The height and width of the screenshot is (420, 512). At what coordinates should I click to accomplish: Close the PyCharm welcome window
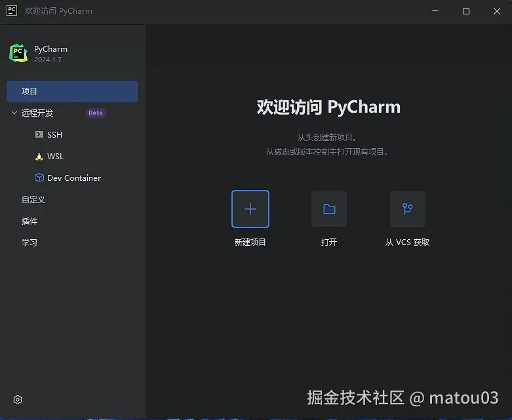click(x=497, y=11)
